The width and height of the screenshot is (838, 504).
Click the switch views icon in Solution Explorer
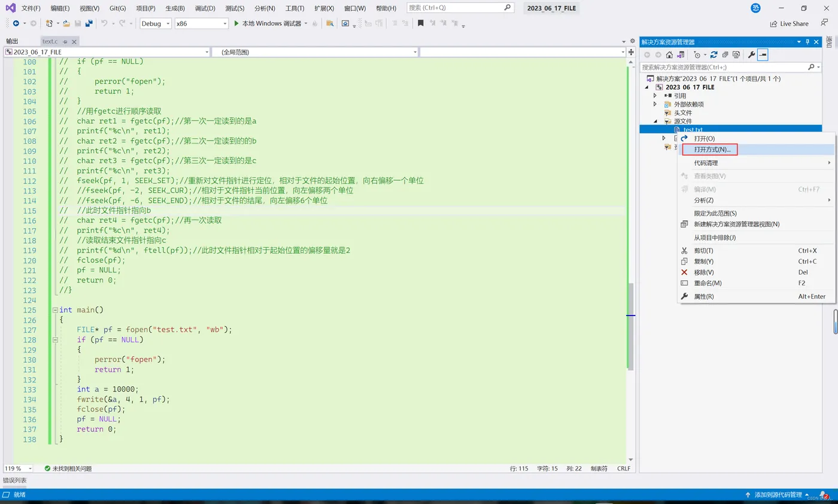[681, 54]
